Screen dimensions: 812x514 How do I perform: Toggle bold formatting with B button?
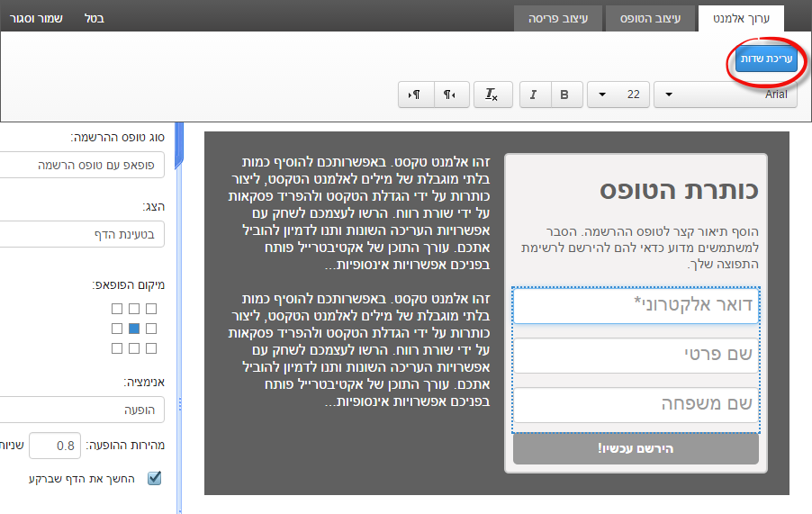[566, 95]
